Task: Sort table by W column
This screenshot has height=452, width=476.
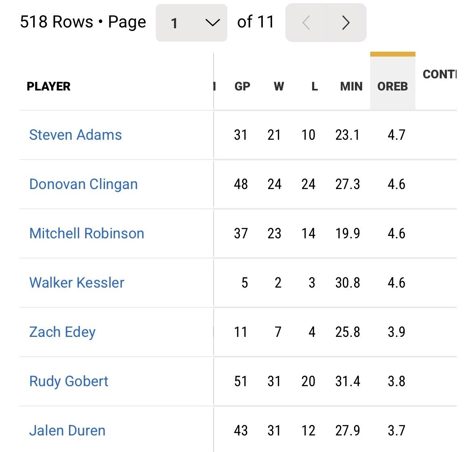Action: coord(279,86)
